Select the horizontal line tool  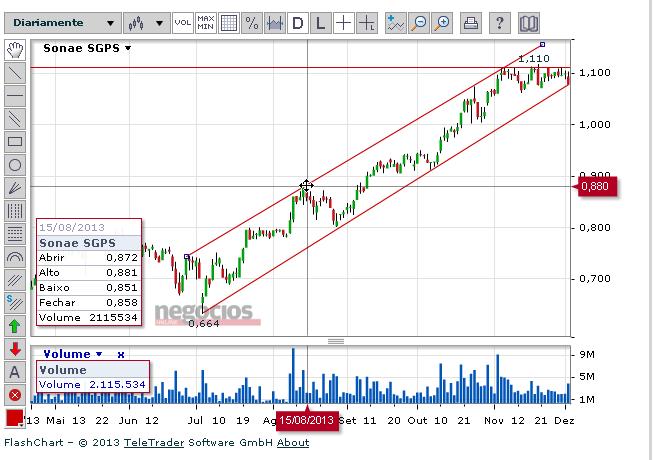[x=15, y=96]
